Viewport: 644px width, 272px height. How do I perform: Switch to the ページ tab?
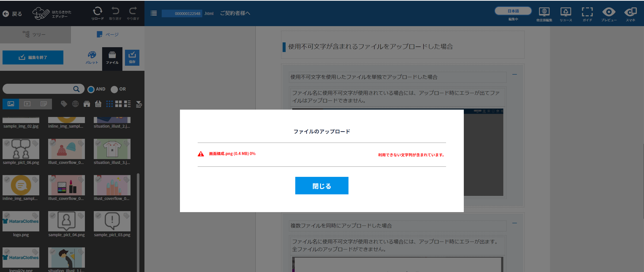pyautogui.click(x=108, y=35)
